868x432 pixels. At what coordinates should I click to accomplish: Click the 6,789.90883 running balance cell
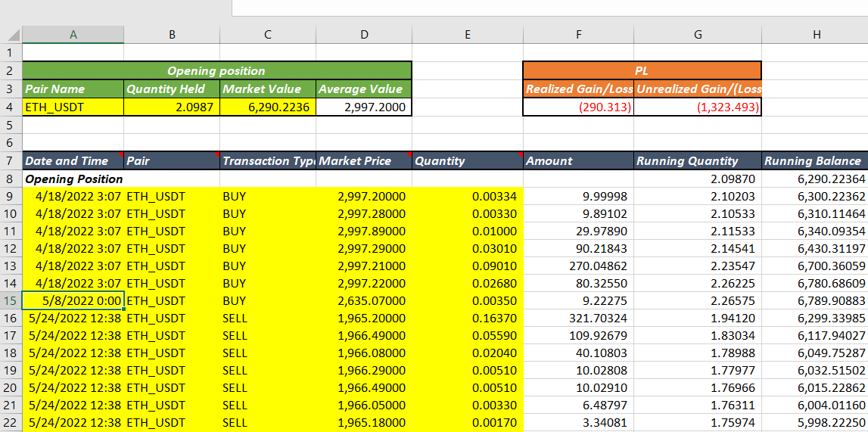tap(815, 301)
